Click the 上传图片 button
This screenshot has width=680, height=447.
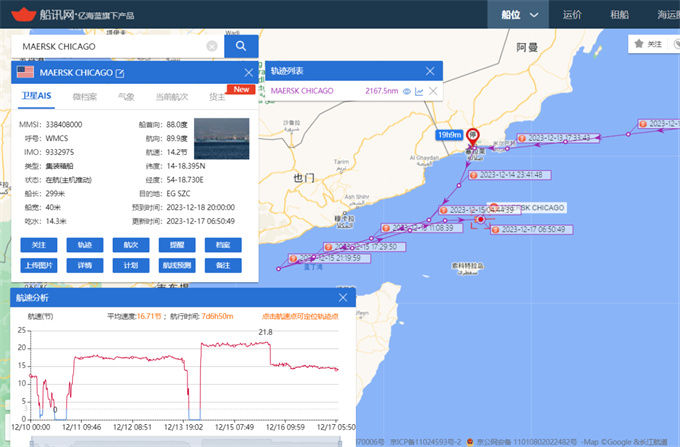[38, 265]
